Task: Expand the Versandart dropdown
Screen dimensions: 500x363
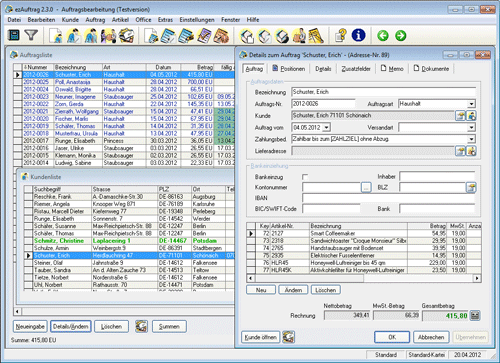Action: click(x=471, y=128)
